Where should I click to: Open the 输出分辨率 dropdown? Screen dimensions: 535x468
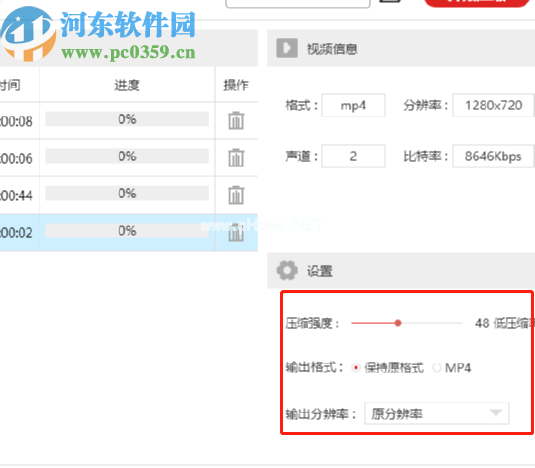point(437,413)
